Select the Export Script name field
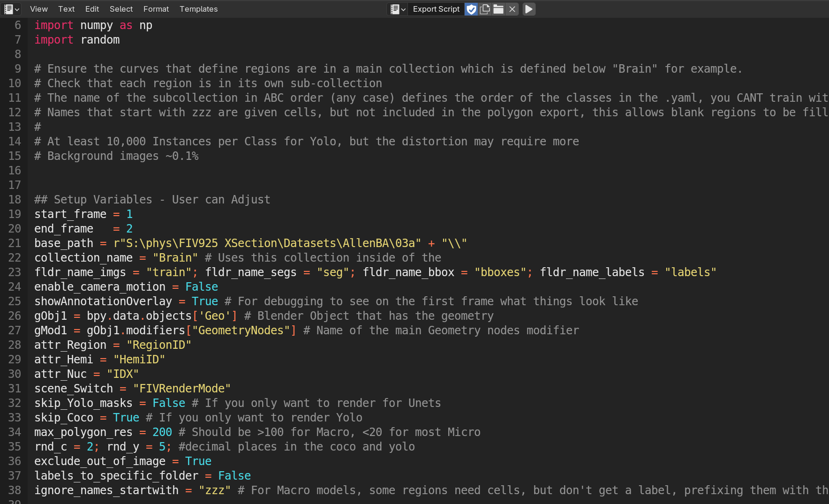 coord(436,9)
